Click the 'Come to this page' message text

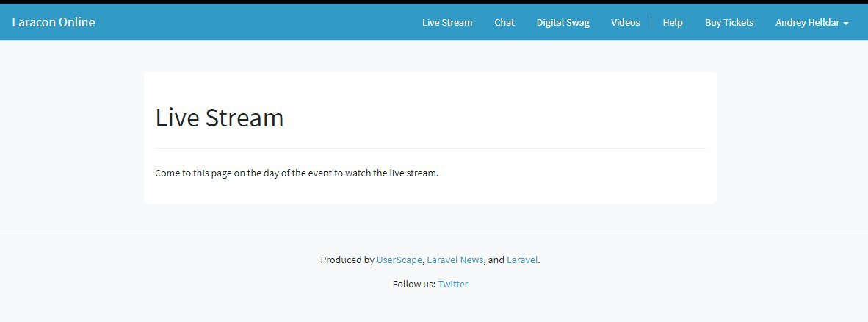[x=297, y=173]
